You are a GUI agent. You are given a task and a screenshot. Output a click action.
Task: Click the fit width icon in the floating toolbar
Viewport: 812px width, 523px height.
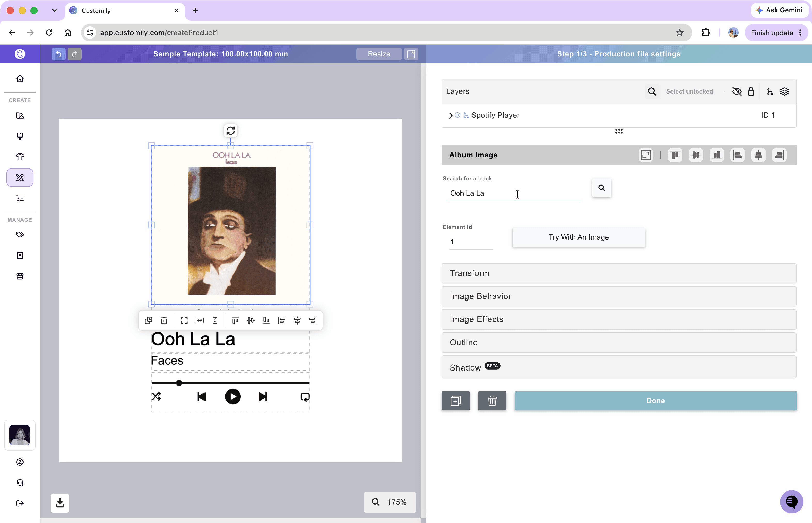pyautogui.click(x=200, y=320)
